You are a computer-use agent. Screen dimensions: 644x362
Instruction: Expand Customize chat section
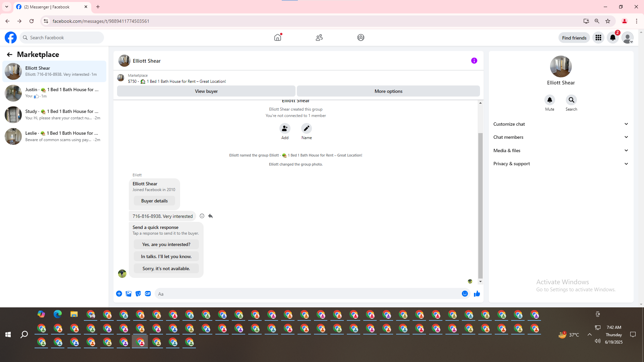(x=561, y=124)
